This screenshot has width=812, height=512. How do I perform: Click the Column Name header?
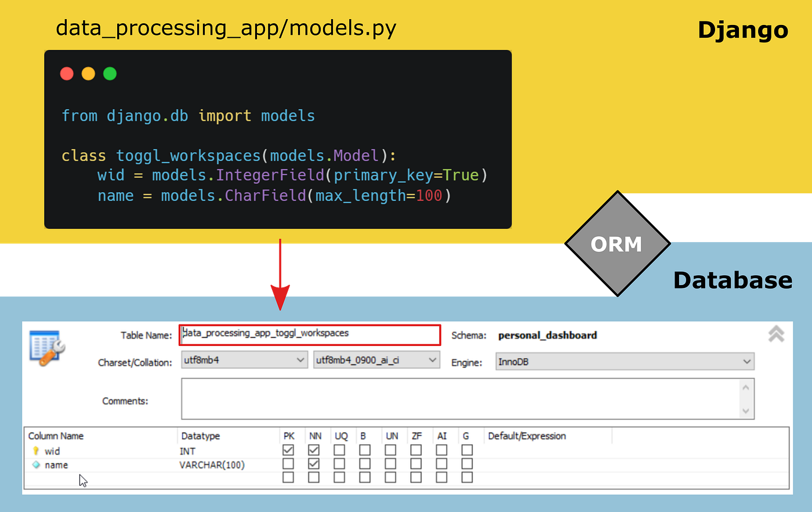pyautogui.click(x=56, y=436)
